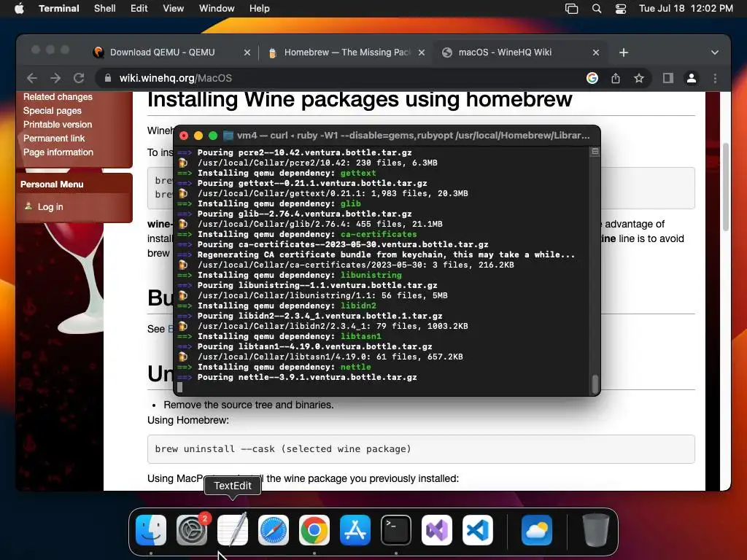Close the Homebrew tab
Viewport: 747px width, 560px height.
tap(422, 52)
